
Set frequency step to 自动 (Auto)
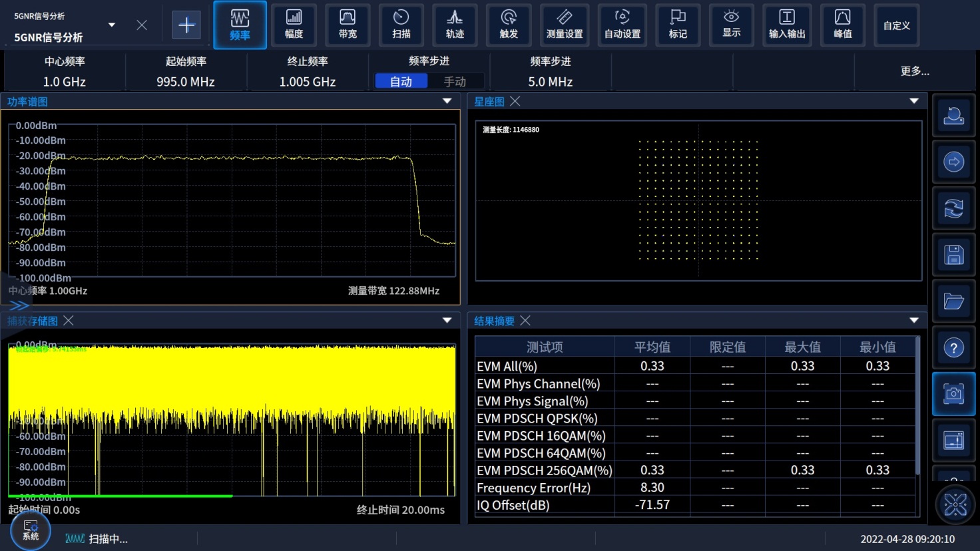(x=401, y=81)
